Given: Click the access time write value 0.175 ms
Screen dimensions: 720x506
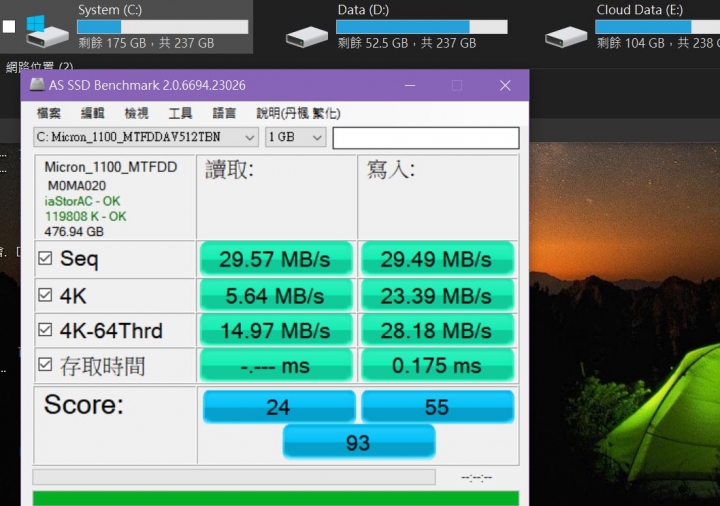Looking at the screenshot, I should tap(437, 365).
